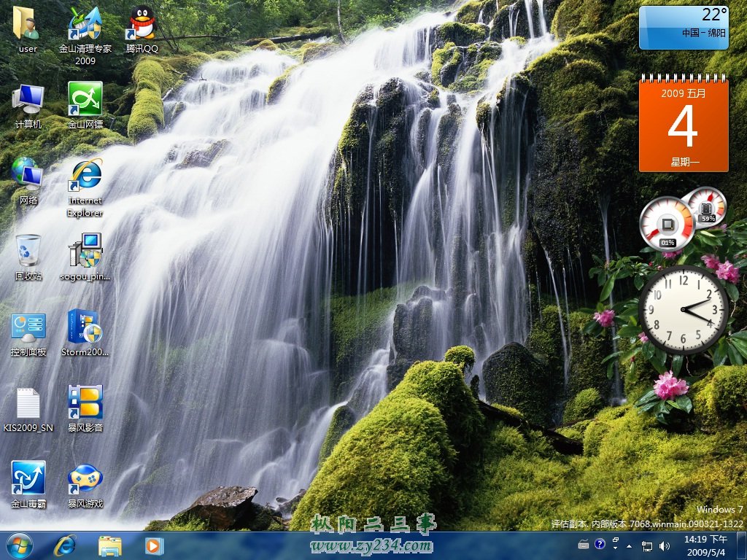Open the user folder icon
Viewport: 747px width, 560px height.
(28, 29)
